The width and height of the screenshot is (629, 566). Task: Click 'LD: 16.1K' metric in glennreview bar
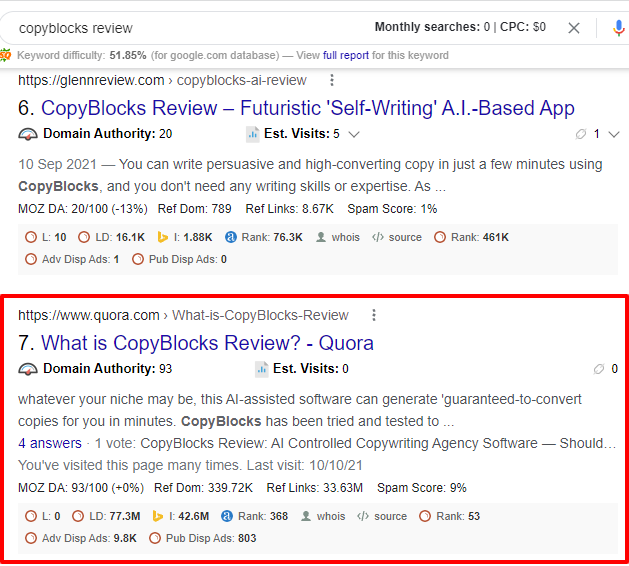point(111,237)
